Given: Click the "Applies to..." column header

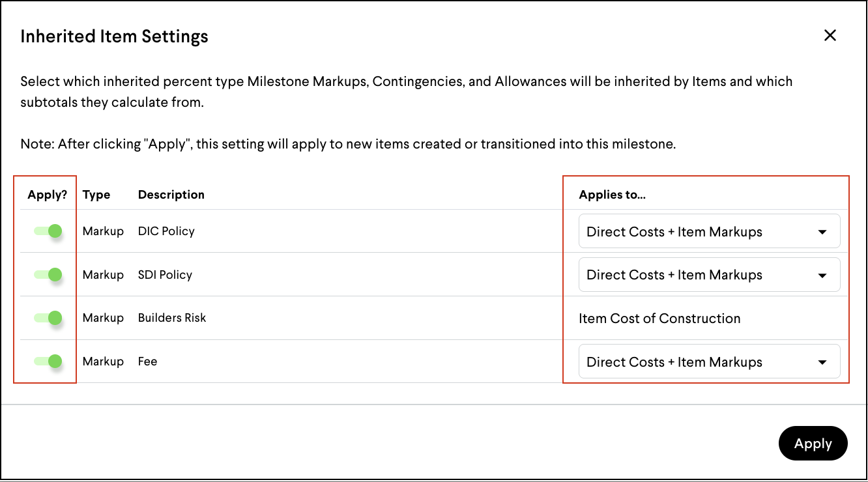Looking at the screenshot, I should [x=612, y=195].
